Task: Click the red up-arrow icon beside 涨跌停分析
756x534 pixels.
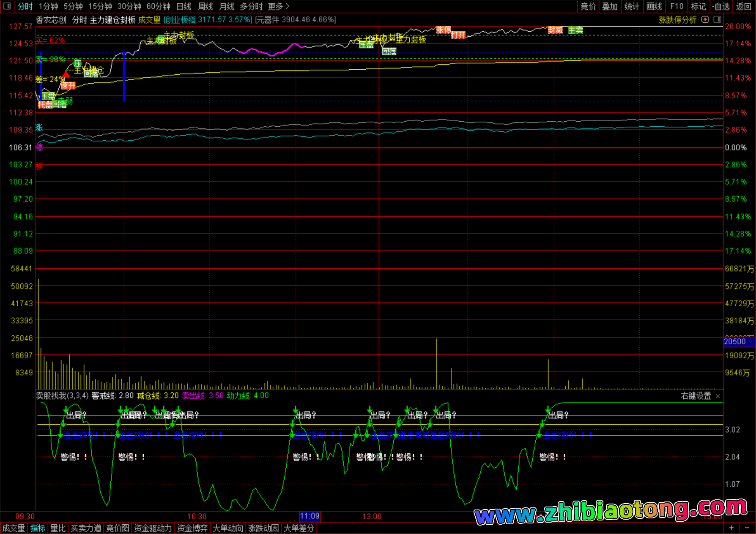Action: tap(705, 19)
